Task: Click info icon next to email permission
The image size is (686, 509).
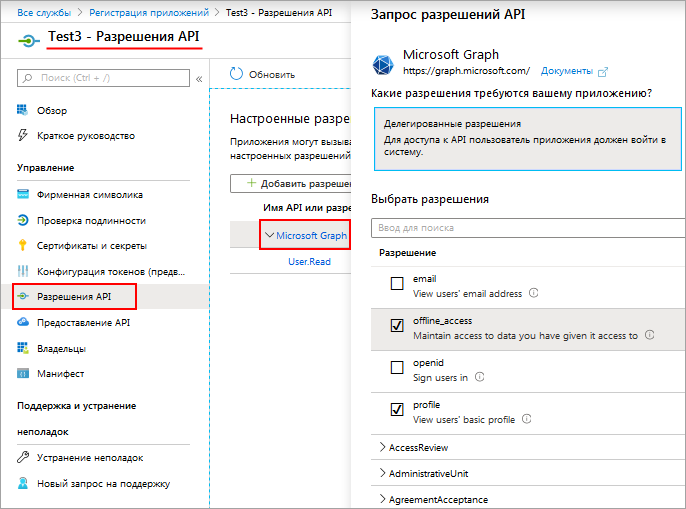Action: (534, 293)
